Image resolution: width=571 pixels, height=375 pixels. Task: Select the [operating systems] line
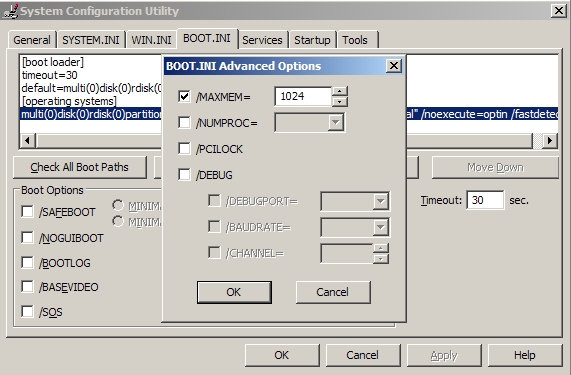69,101
